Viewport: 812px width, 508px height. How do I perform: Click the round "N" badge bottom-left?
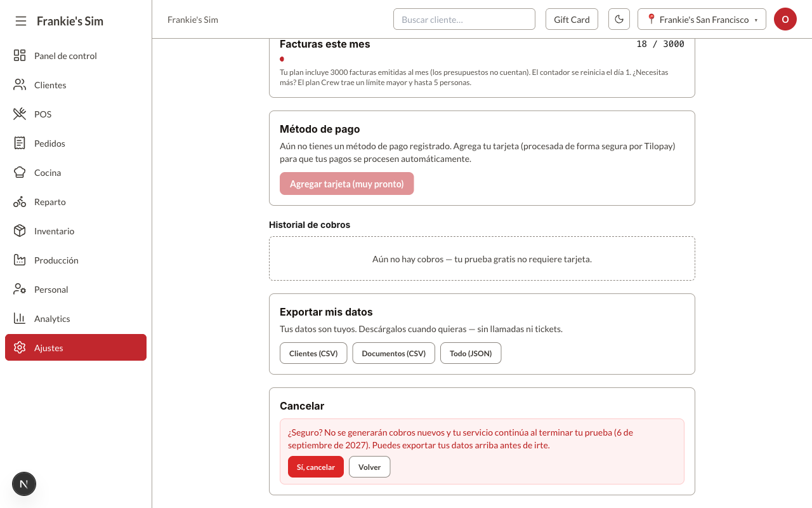pos(24,484)
